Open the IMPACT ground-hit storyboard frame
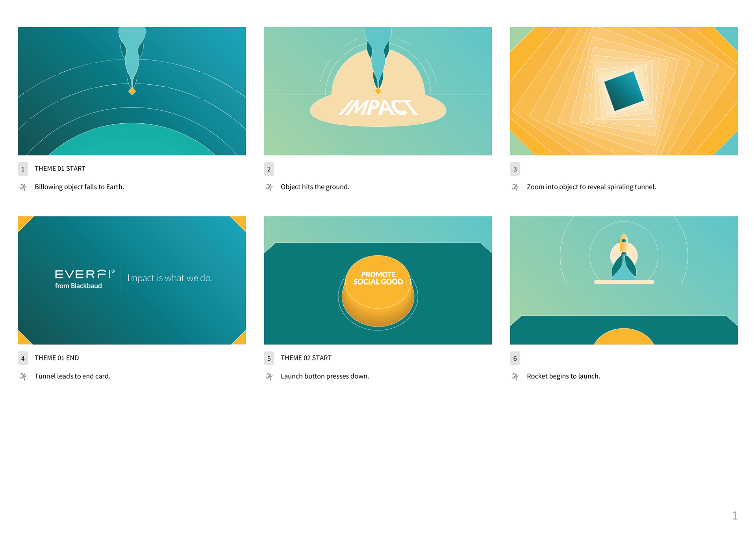Viewport: 756px width, 535px height. click(378, 91)
